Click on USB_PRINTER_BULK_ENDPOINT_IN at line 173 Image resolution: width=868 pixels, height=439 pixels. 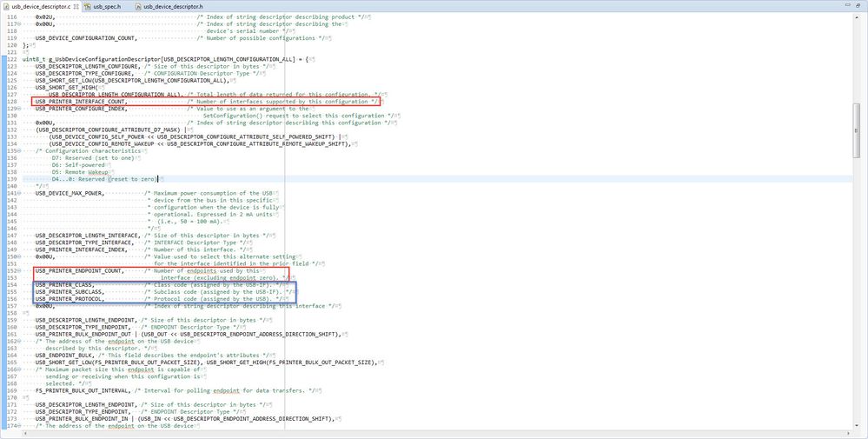(x=81, y=419)
